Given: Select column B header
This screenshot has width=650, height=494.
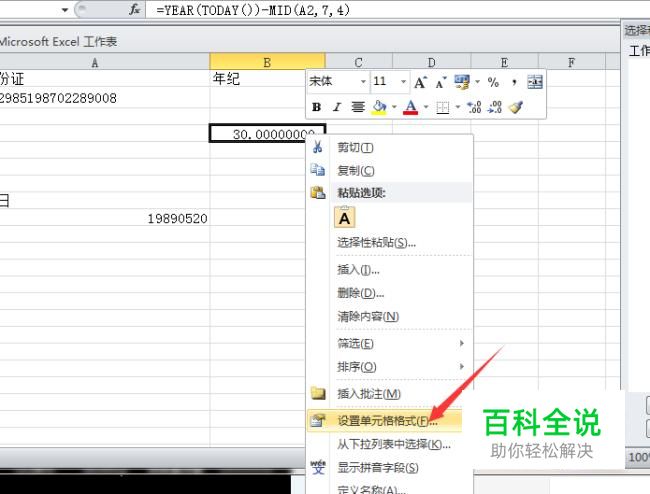Looking at the screenshot, I should (267, 62).
